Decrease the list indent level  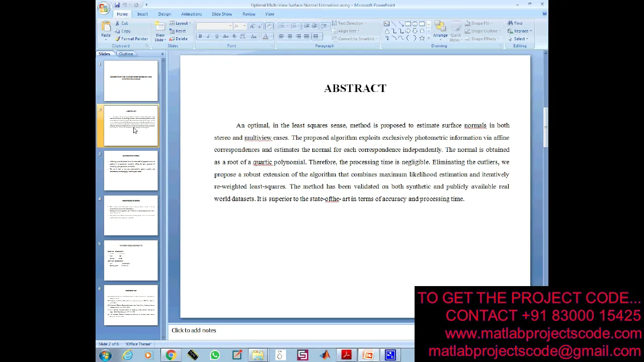[306, 26]
